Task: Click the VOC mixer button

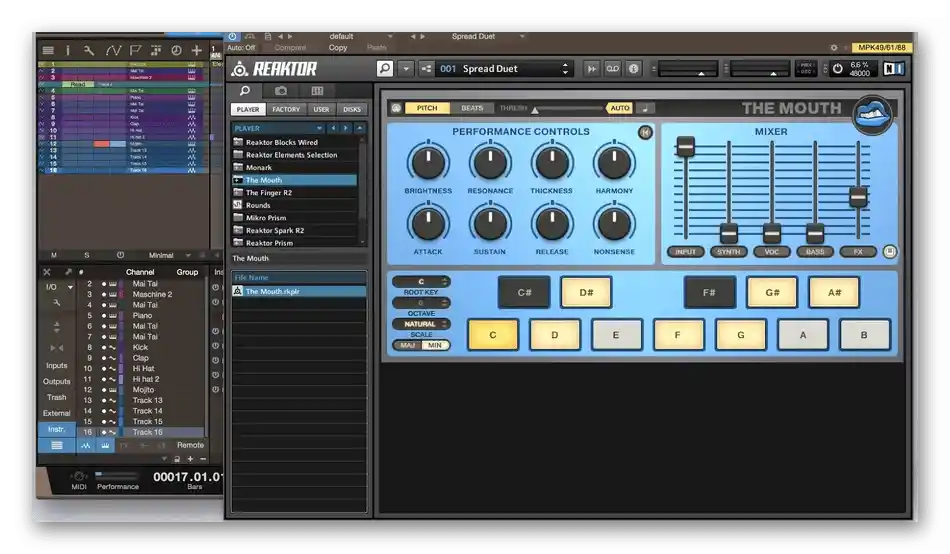Action: click(x=771, y=252)
